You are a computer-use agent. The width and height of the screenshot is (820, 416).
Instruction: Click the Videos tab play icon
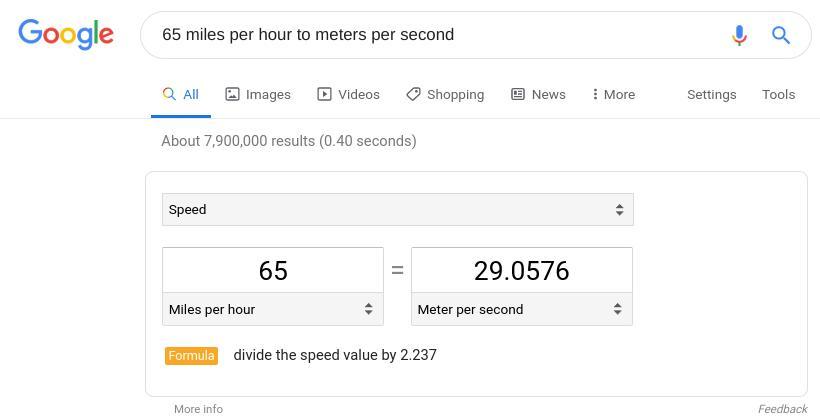pos(324,94)
